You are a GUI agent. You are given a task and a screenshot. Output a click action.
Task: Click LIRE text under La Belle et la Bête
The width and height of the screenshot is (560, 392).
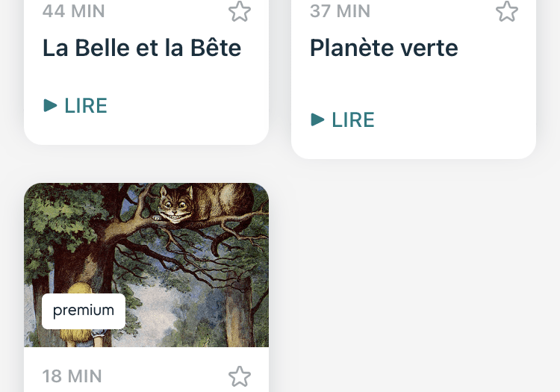point(85,106)
